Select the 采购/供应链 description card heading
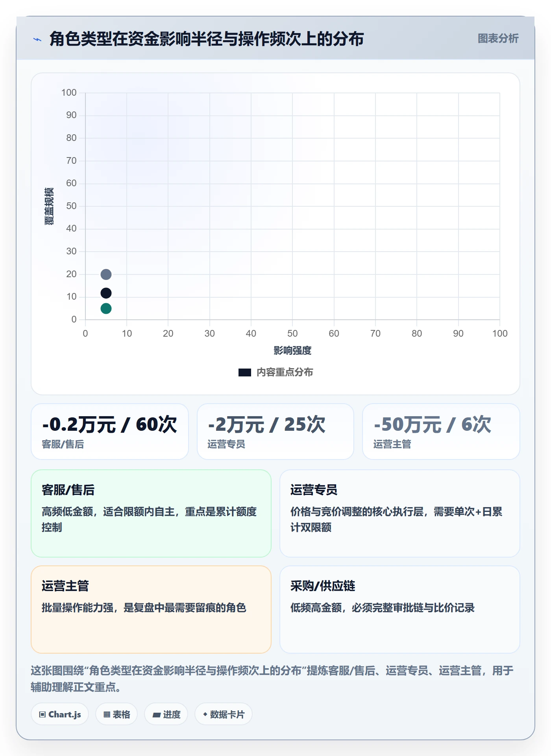This screenshot has width=551, height=756. [x=323, y=586]
